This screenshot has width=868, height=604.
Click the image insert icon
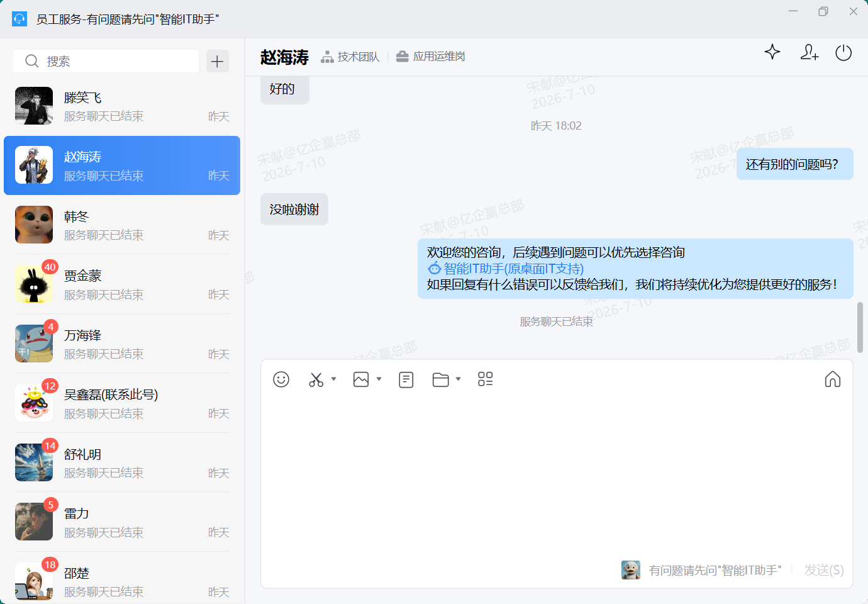tap(361, 379)
